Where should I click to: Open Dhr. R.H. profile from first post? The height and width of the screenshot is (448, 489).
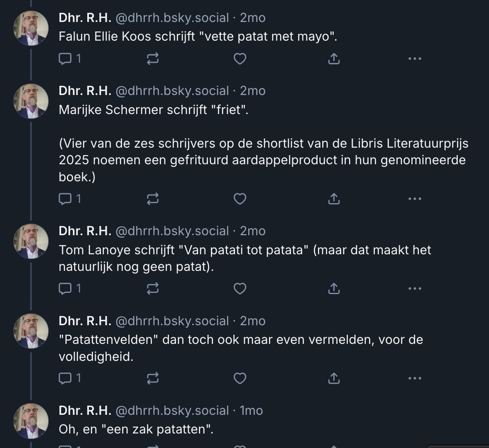(x=85, y=18)
